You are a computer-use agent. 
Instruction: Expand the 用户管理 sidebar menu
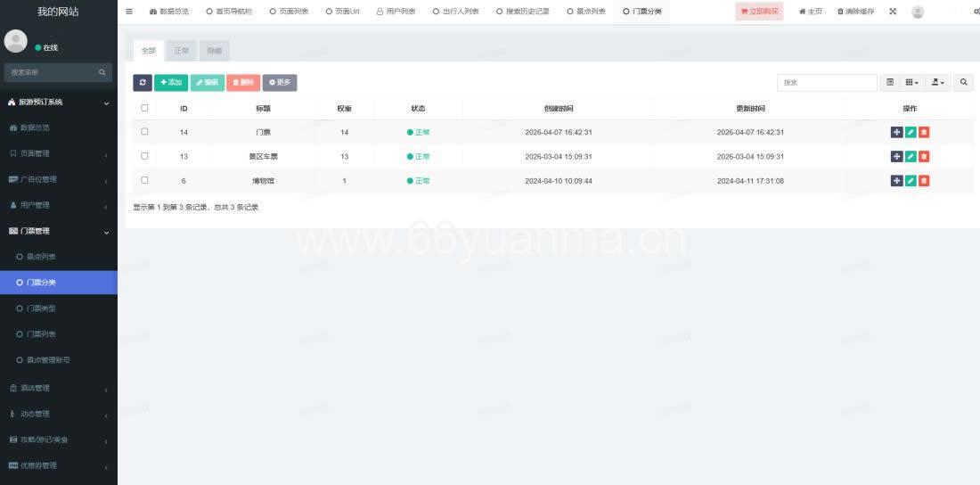(x=59, y=205)
